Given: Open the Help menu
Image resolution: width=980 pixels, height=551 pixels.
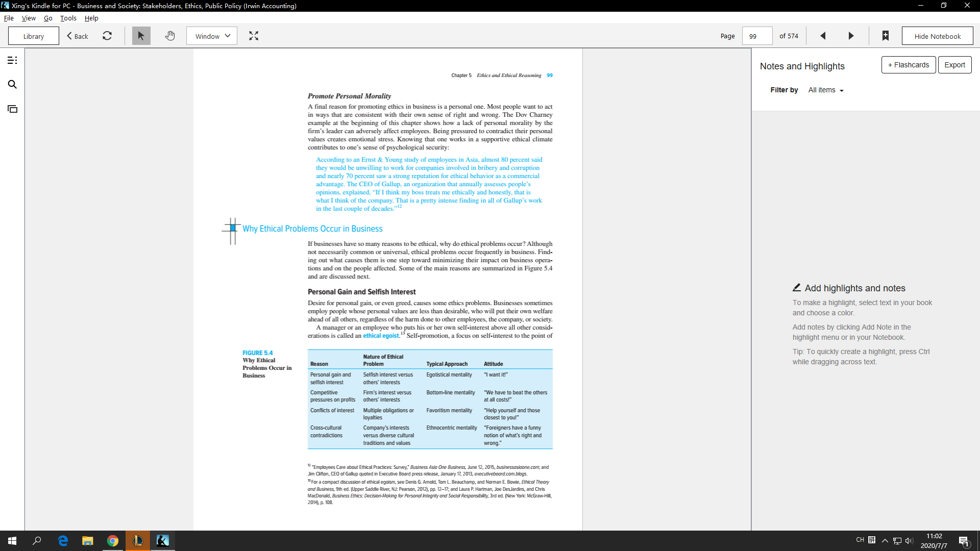Looking at the screenshot, I should click(91, 18).
